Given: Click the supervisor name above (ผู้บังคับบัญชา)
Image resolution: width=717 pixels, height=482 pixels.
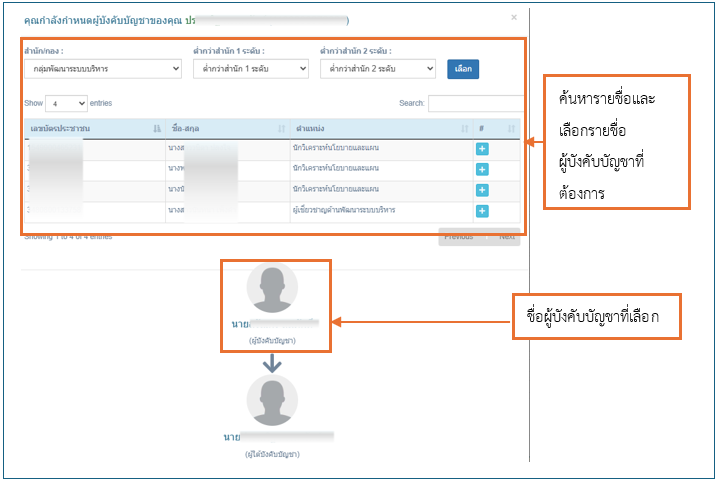Looking at the screenshot, I should tap(275, 324).
